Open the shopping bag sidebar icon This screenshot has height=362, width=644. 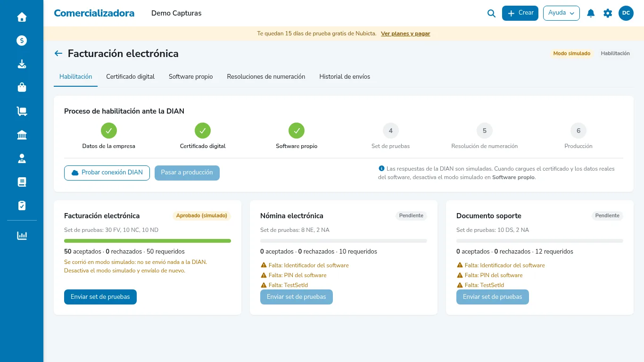click(22, 88)
